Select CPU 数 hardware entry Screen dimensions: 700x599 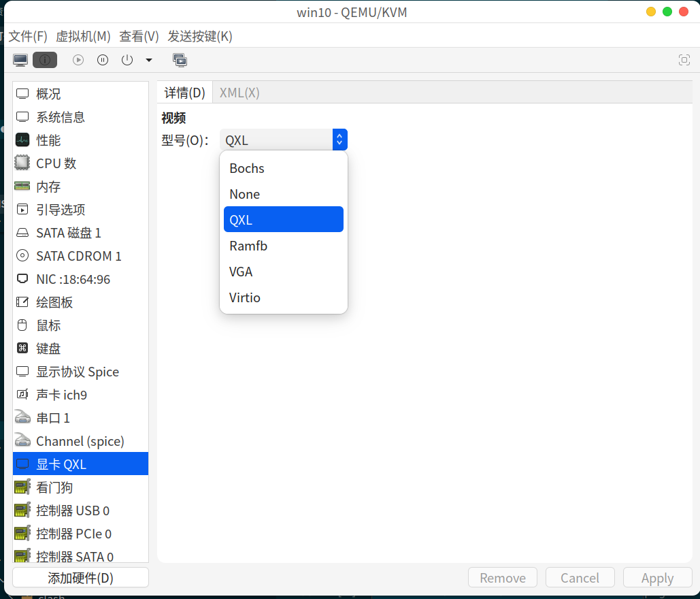coord(80,163)
